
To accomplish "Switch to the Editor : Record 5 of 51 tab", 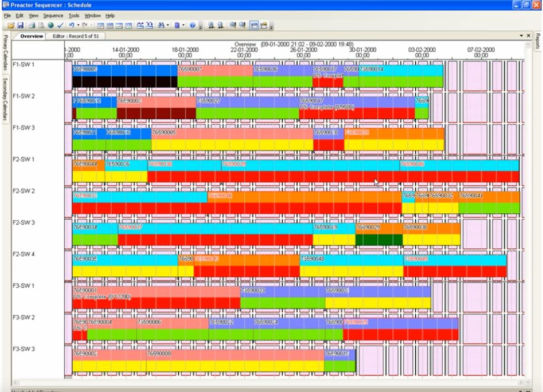I will point(76,36).
